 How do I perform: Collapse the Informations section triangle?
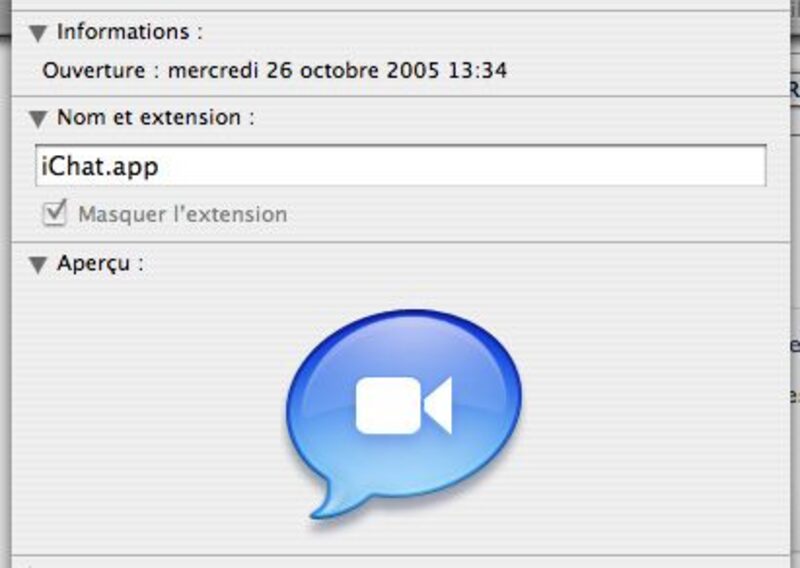coord(38,34)
